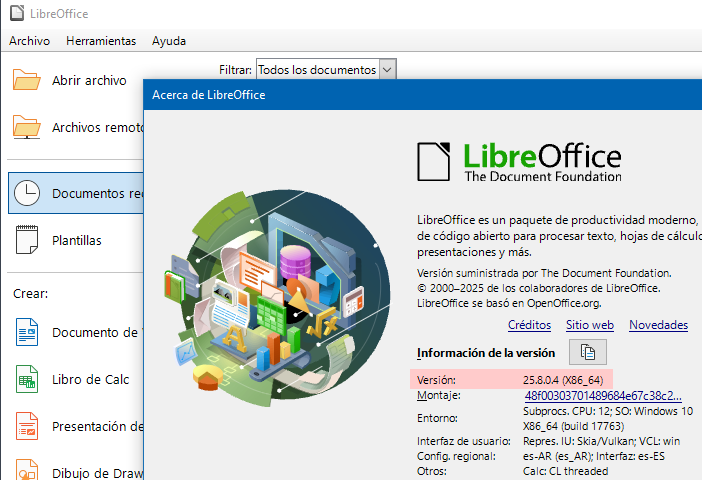Click the 'Información de la versión' heading
The height and width of the screenshot is (480, 702).
pyautogui.click(x=486, y=353)
